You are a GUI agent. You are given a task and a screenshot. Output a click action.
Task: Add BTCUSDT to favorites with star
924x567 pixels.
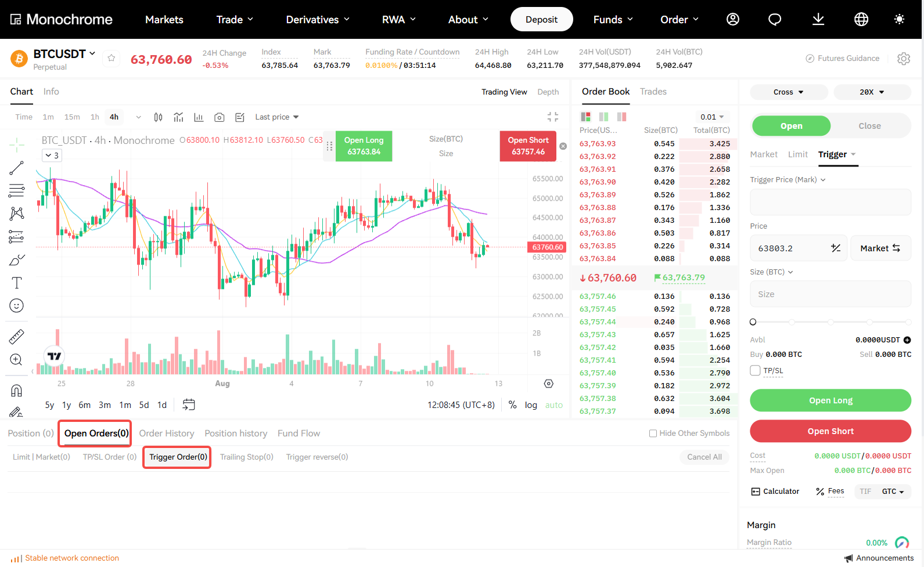click(112, 58)
